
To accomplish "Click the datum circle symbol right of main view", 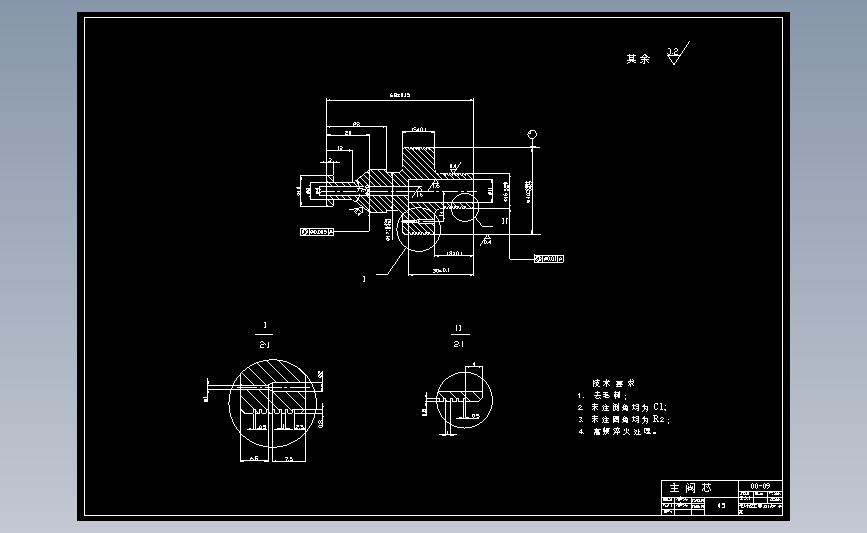I will [532, 134].
